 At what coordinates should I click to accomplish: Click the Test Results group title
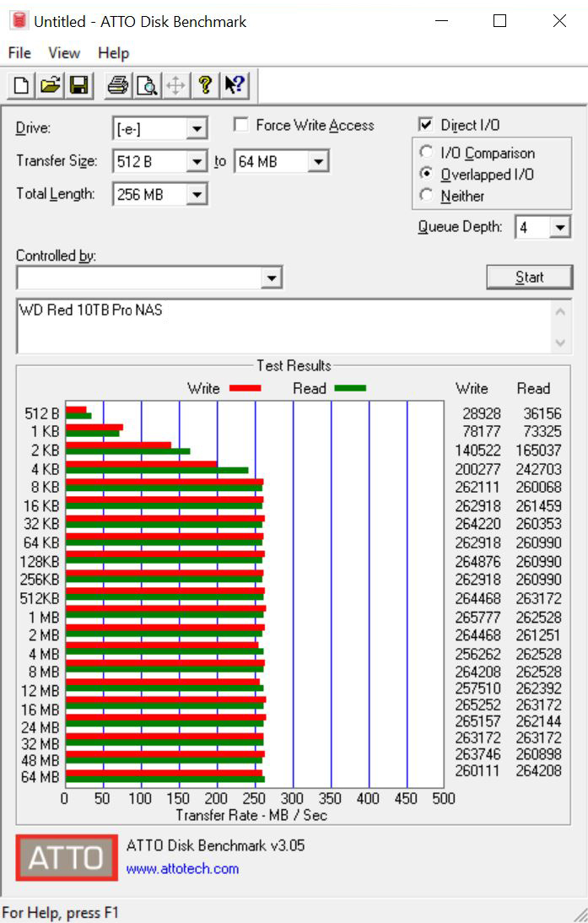[294, 365]
